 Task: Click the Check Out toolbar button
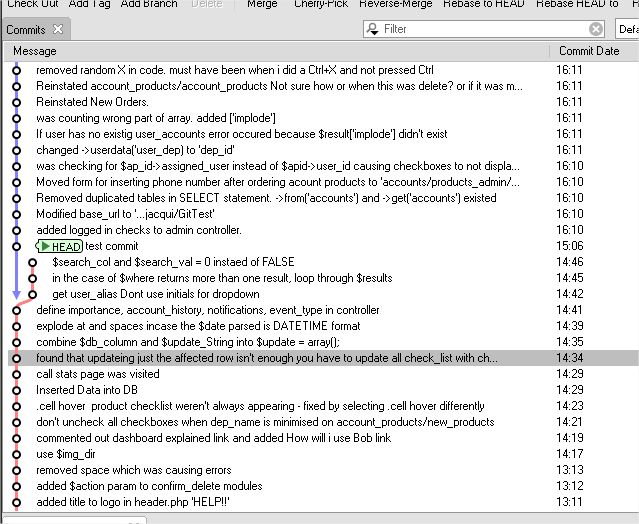click(x=33, y=4)
